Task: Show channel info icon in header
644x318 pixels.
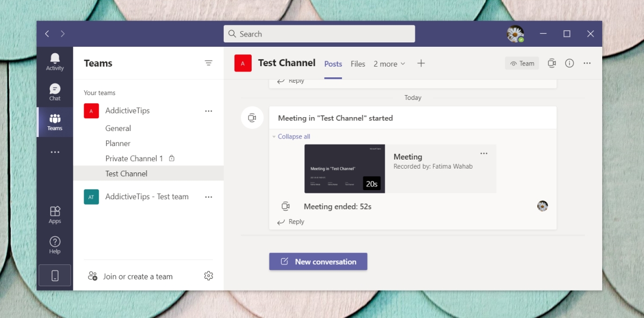Action: point(569,63)
